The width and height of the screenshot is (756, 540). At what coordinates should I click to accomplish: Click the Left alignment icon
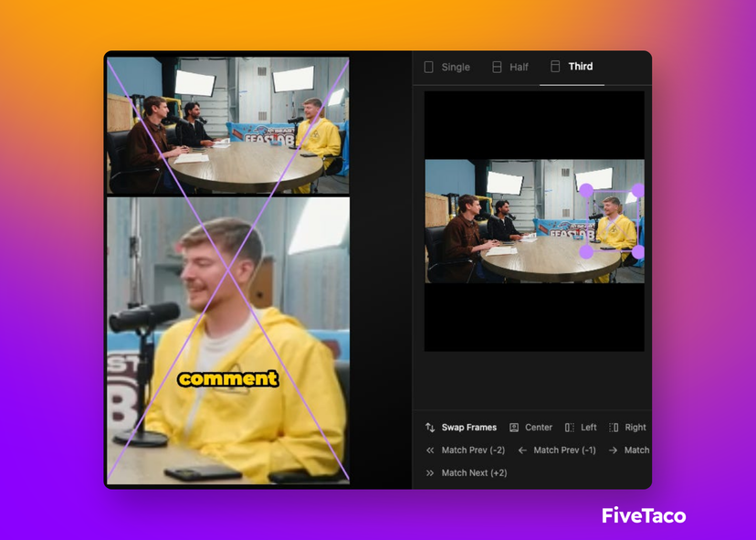(x=570, y=428)
